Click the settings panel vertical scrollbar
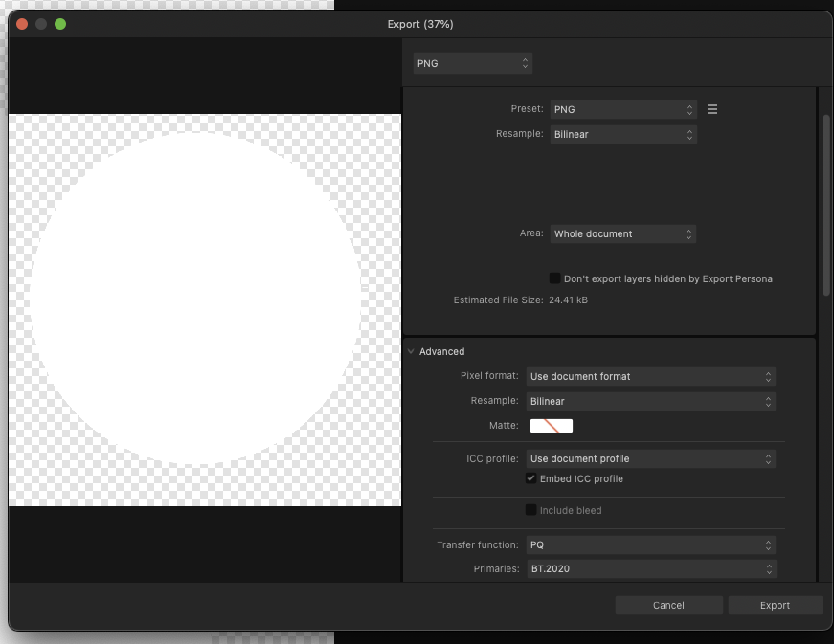The image size is (834, 644). (x=826, y=205)
